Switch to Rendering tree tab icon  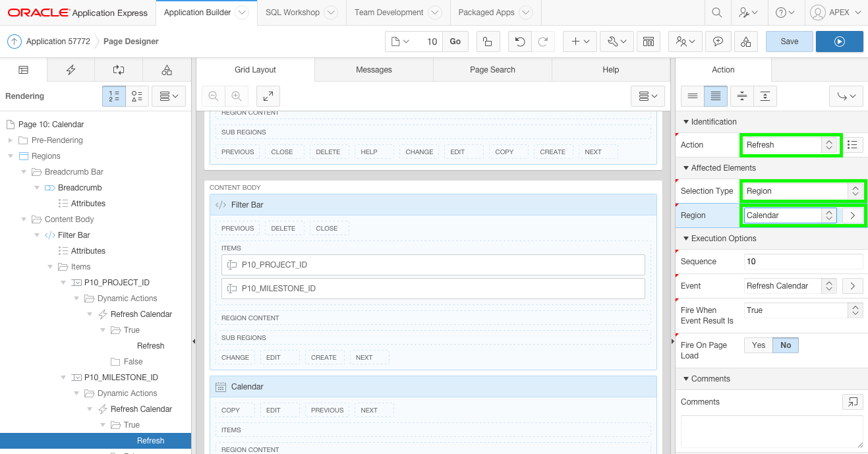pyautogui.click(x=24, y=70)
